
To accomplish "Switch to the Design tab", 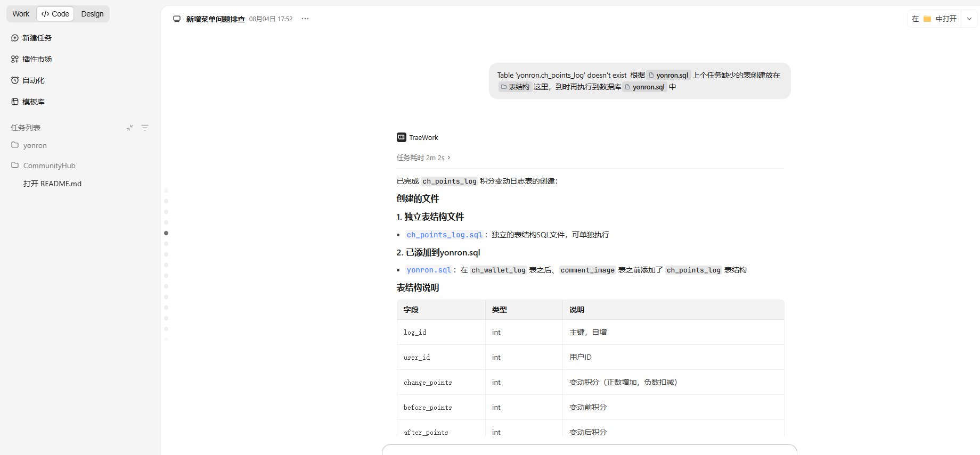I will pos(92,14).
